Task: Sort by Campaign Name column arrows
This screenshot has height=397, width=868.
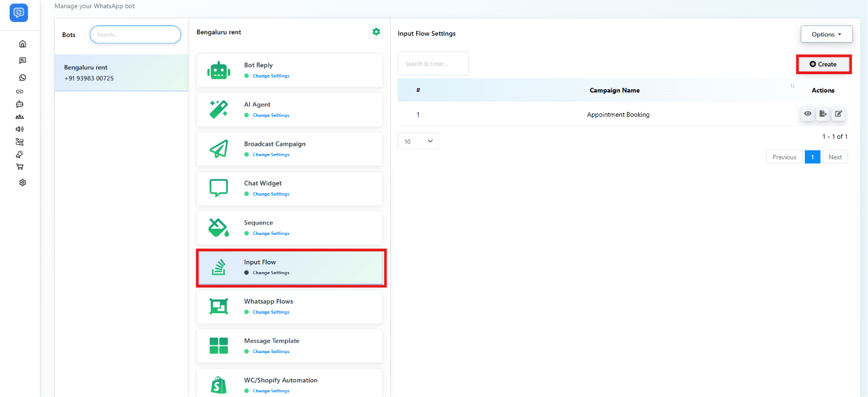Action: click(792, 86)
